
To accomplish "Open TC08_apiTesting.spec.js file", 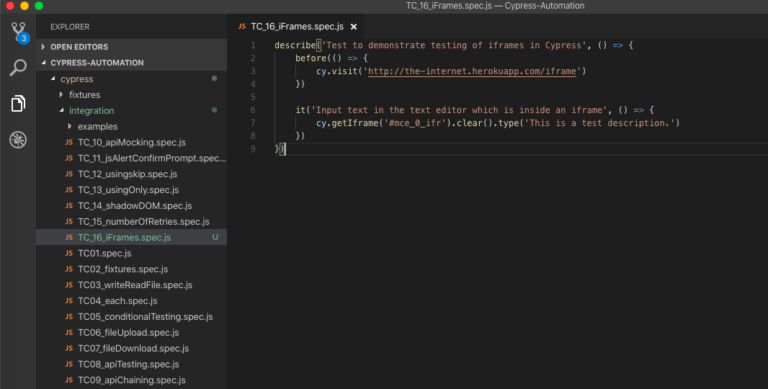I will (x=131, y=364).
